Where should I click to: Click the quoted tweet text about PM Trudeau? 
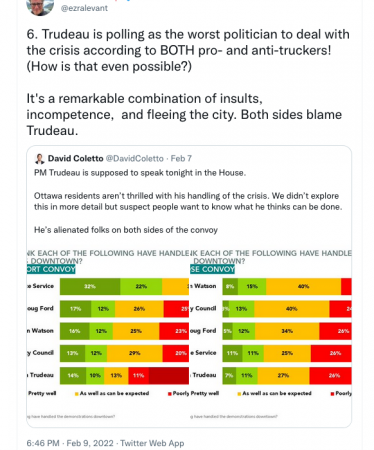(188, 201)
